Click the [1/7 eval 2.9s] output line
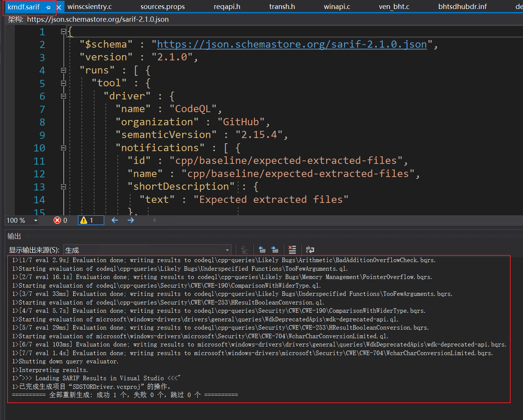 click(224, 260)
